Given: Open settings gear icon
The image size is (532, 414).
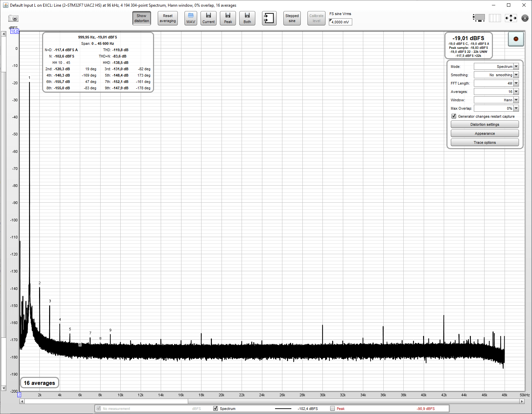Looking at the screenshot, I should [x=525, y=18].
